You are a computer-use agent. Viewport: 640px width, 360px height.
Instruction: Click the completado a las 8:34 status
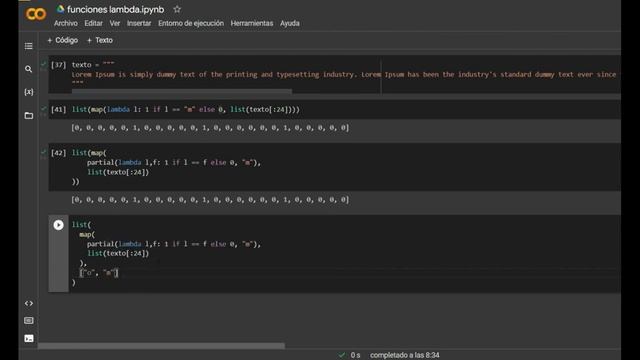(x=404, y=355)
